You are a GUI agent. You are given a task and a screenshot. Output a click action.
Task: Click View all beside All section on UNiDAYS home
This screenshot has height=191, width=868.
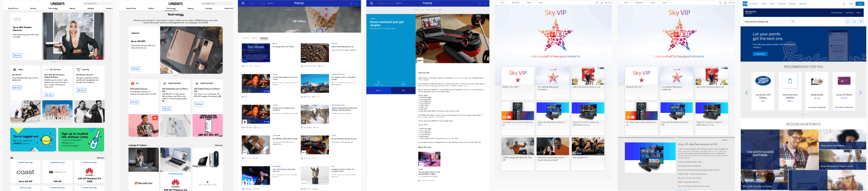click(x=100, y=158)
